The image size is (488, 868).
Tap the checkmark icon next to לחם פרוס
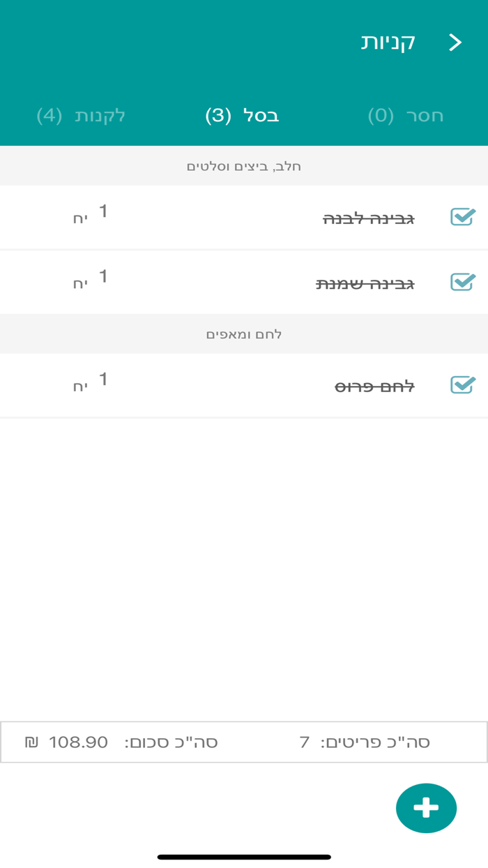(461, 384)
